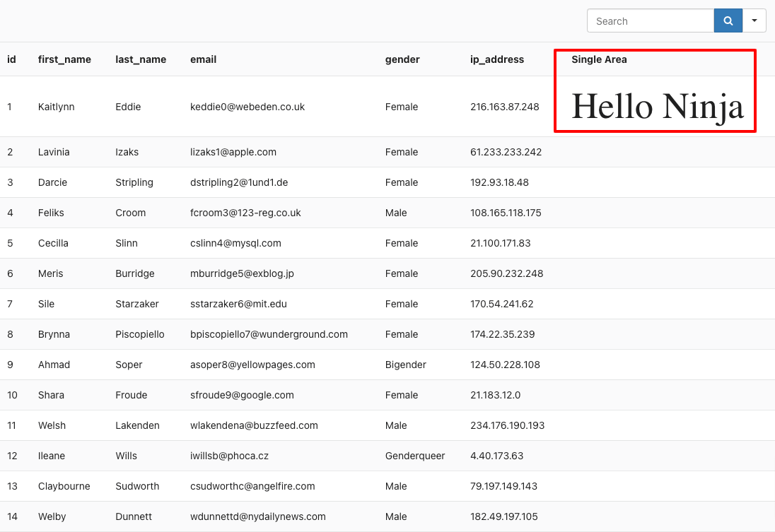Click the Bigender cell for Ahmad
The image size is (775, 532).
[x=406, y=365]
